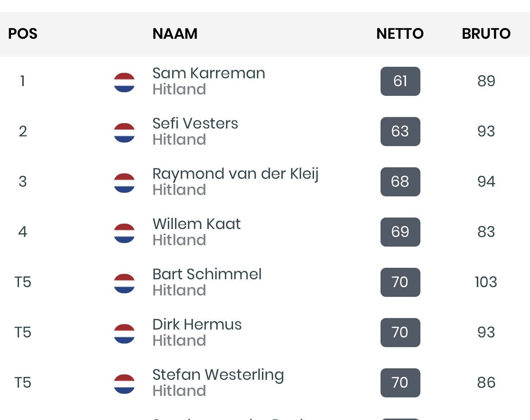Click the netto score 68 badge

click(400, 182)
